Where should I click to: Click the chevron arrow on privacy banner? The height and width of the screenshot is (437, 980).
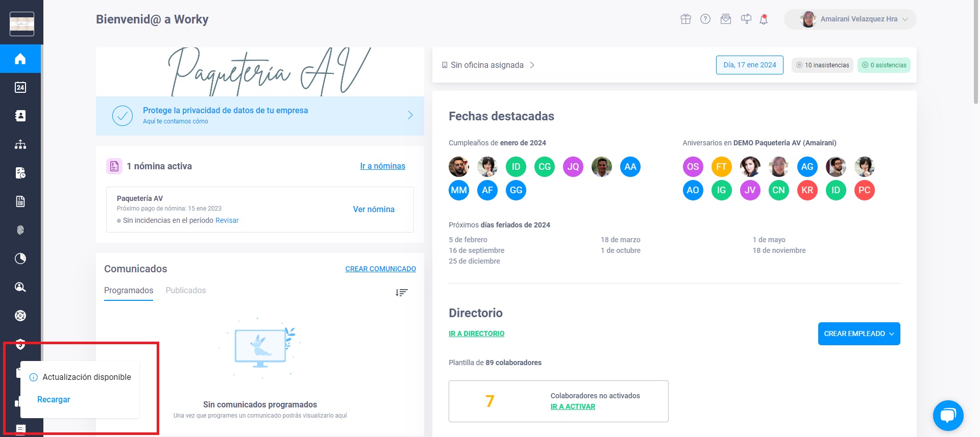[x=410, y=115]
